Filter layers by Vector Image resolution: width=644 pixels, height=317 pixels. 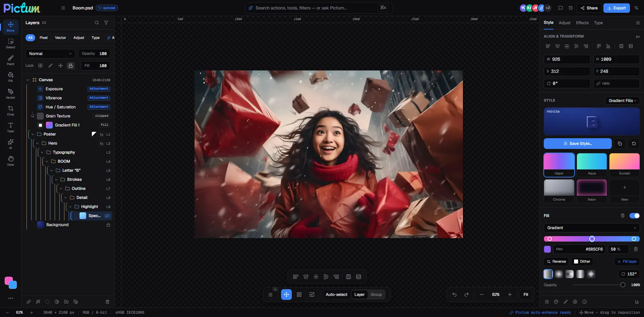[60, 38]
